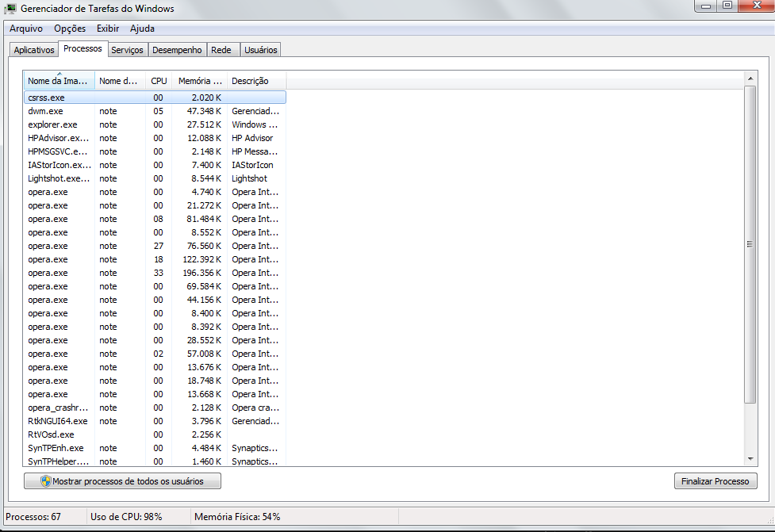This screenshot has height=532, width=775.
Task: Select opera.exe using 21.272 K memory
Action: [x=155, y=205]
